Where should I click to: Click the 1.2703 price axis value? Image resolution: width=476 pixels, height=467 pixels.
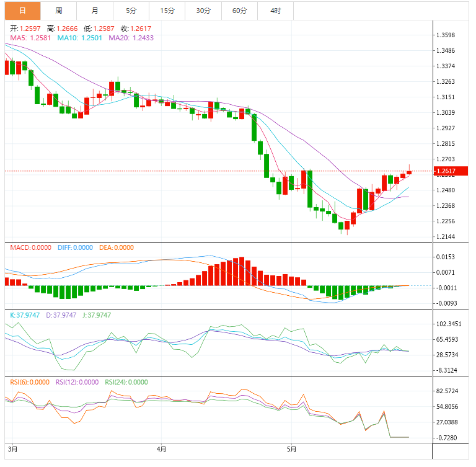446,159
